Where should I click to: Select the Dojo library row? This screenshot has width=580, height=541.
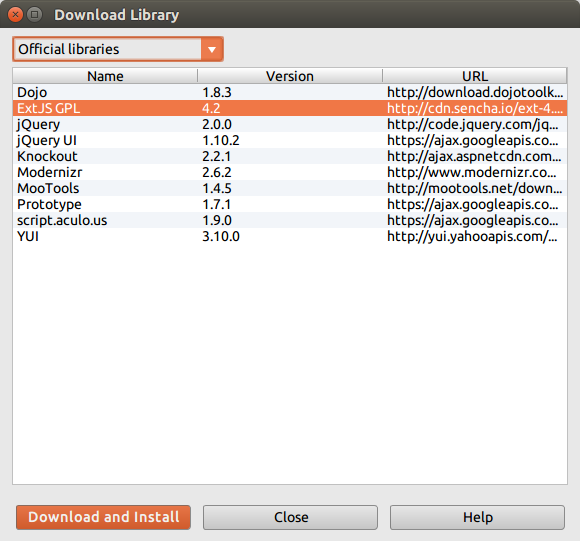[x=290, y=92]
